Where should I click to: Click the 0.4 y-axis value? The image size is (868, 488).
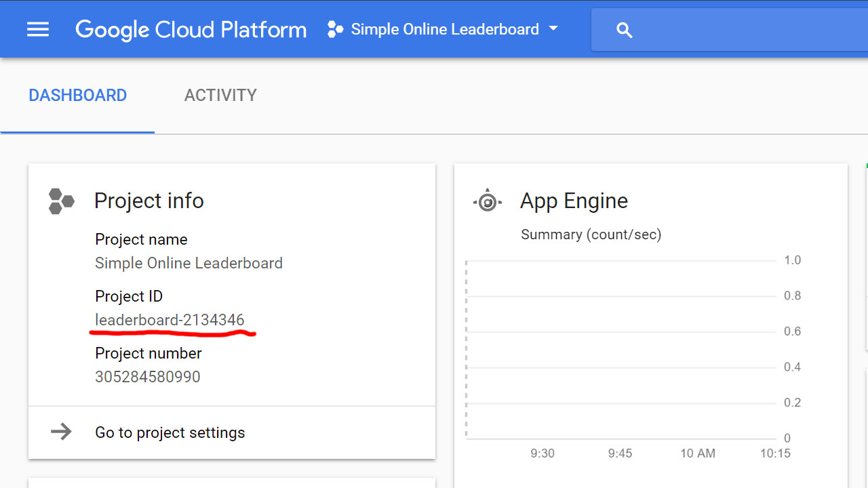pos(792,367)
